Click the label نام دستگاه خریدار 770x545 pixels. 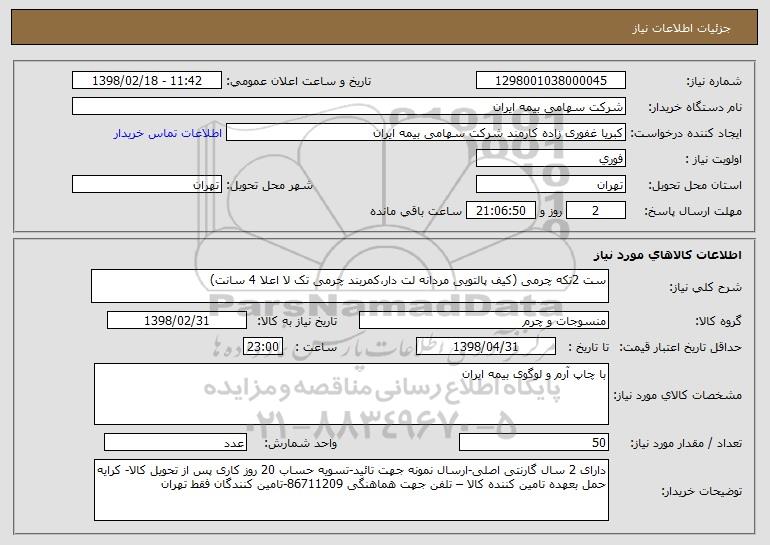tap(695, 107)
